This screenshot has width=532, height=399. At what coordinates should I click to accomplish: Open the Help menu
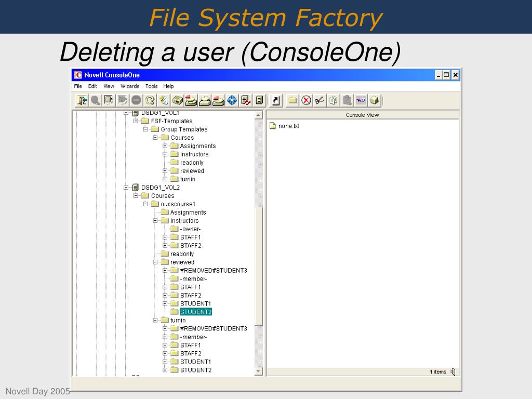[x=168, y=86]
